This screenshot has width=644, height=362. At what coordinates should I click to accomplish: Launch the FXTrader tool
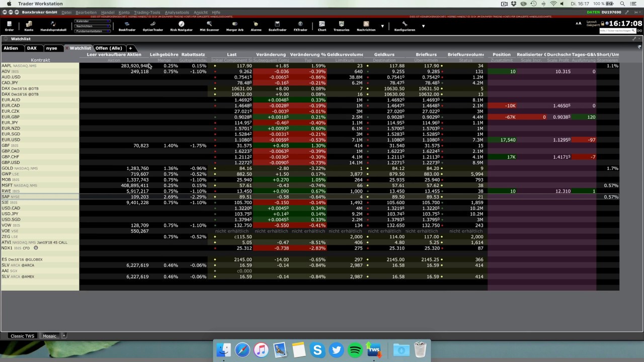(300, 26)
